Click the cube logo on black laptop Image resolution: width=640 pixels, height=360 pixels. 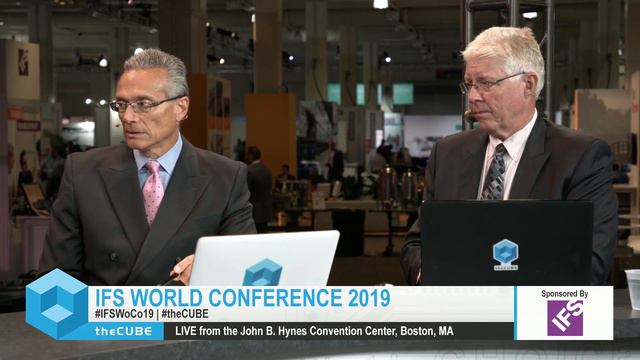(506, 254)
